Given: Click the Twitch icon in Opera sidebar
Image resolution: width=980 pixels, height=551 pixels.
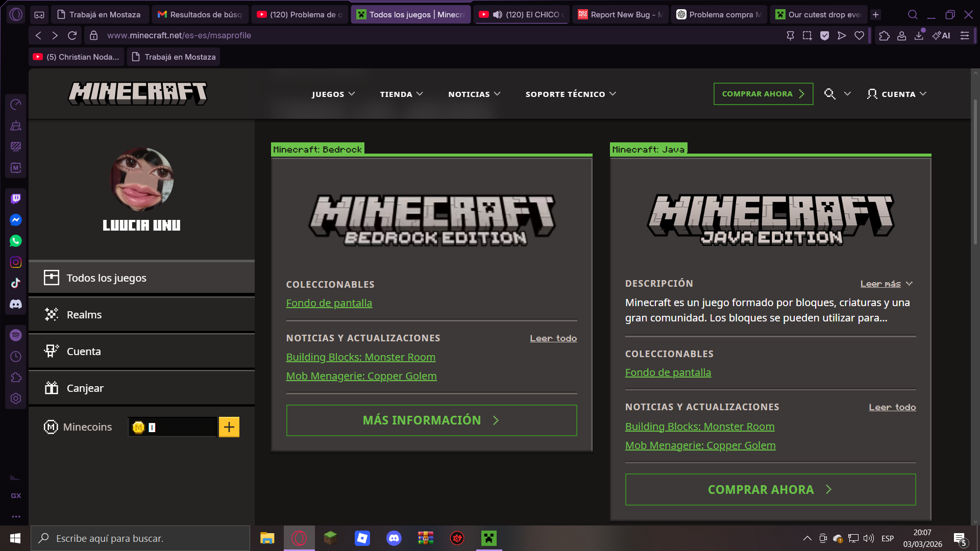Looking at the screenshot, I should (16, 198).
